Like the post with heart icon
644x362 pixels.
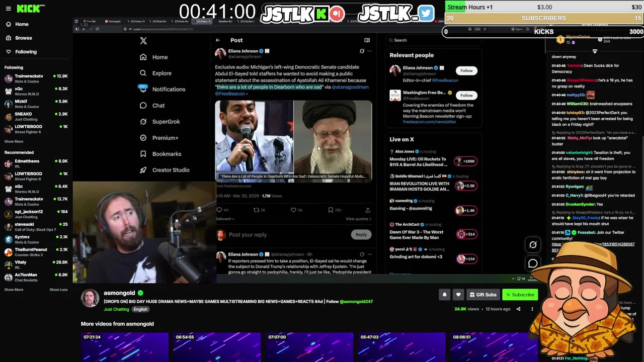point(293,210)
